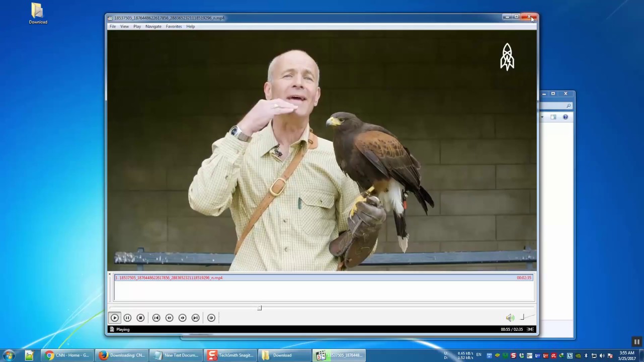Pause the video playback

click(127, 318)
